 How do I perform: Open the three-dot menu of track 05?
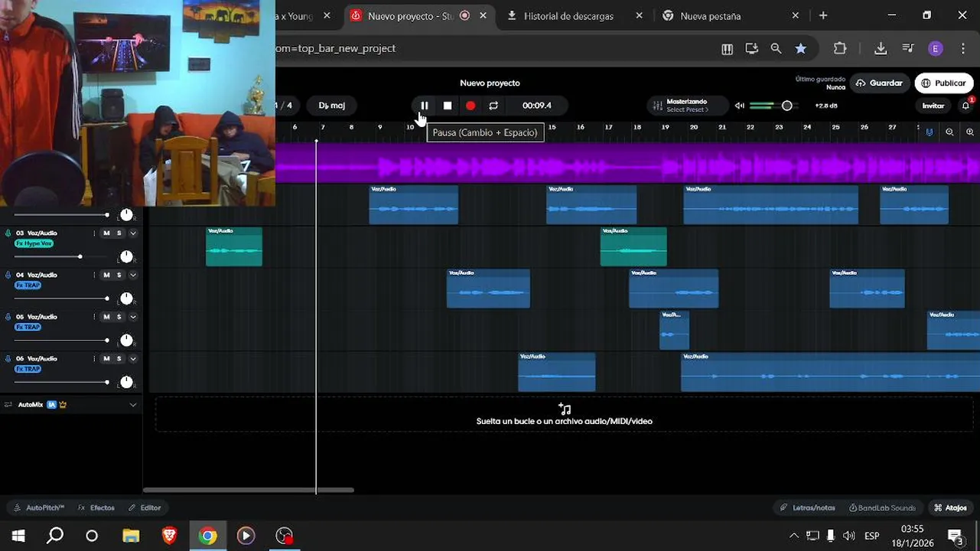(94, 317)
